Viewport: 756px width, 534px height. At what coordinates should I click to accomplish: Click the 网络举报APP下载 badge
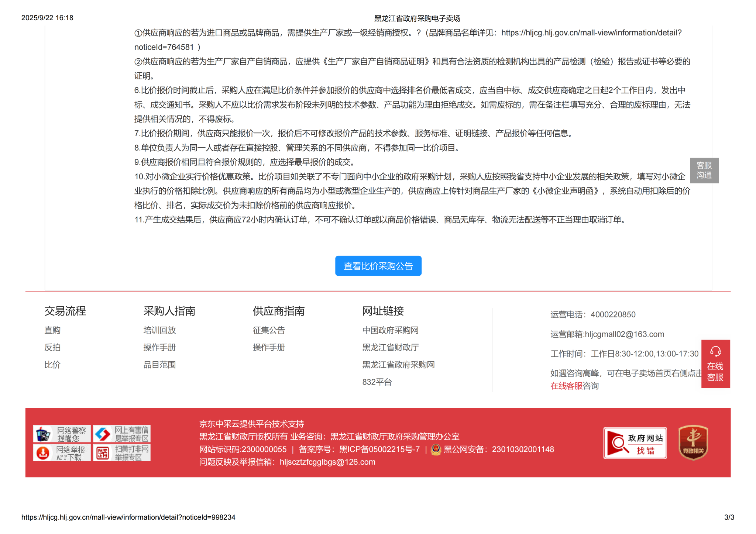tap(61, 453)
